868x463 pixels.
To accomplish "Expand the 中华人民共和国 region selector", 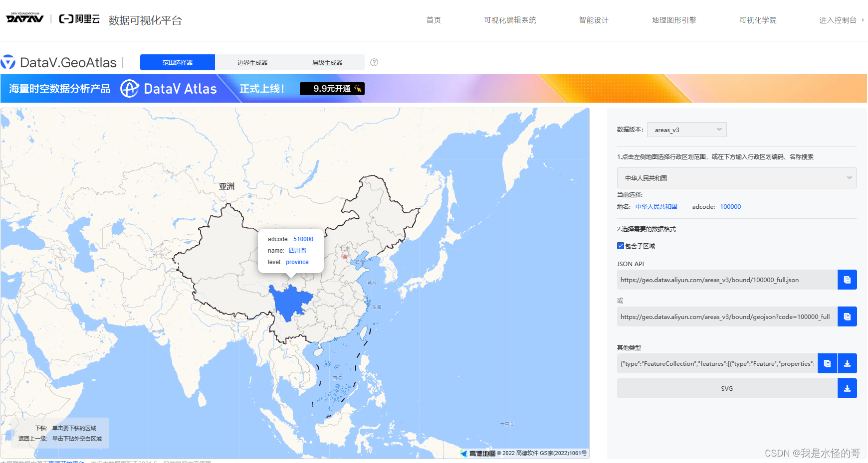I will 737,178.
